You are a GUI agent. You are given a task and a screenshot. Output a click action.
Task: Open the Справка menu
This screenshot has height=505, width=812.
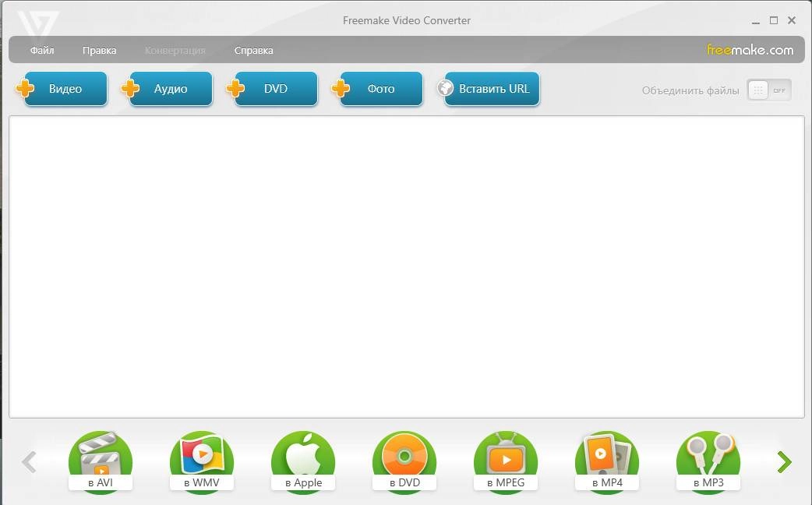tap(254, 50)
